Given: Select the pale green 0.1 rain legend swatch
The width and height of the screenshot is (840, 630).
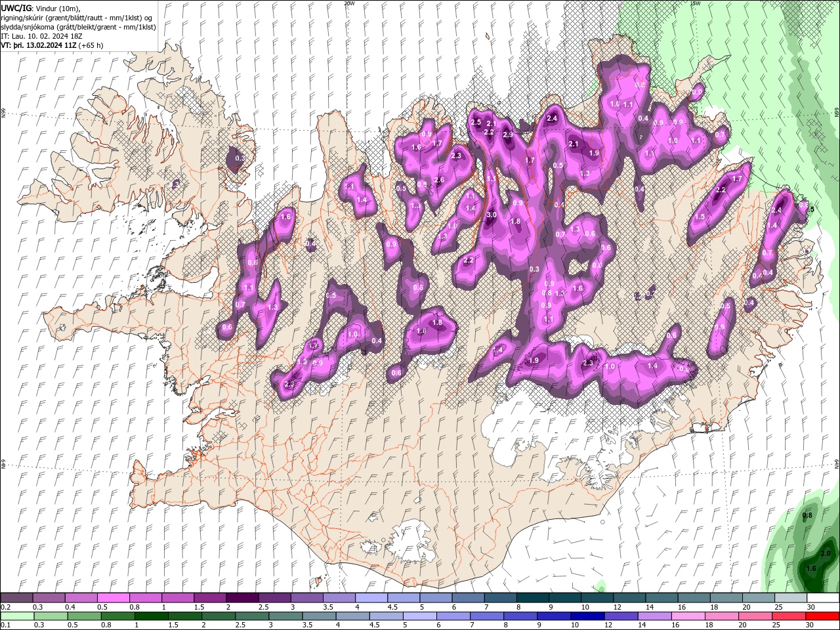Looking at the screenshot, I should pyautogui.click(x=16, y=616).
